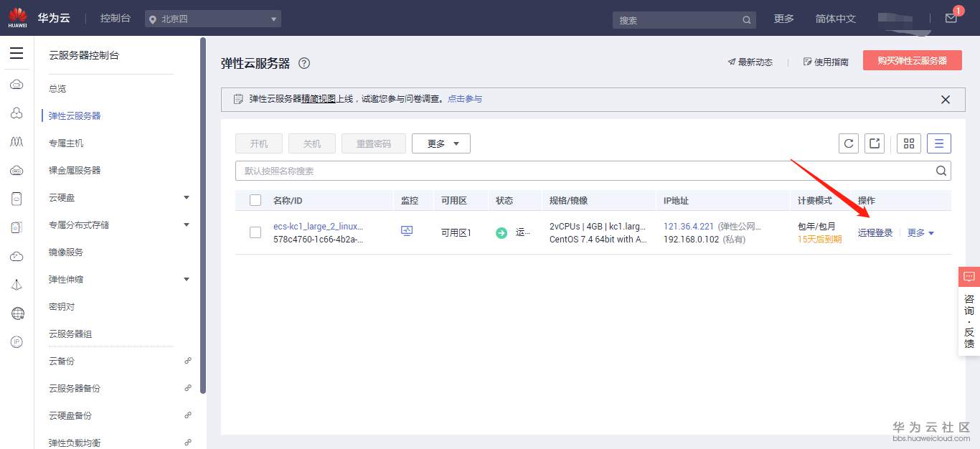This screenshot has width=980, height=449.
Task: Tick checkbox for ecs-kc1_large_2_linux server
Action: 255,232
